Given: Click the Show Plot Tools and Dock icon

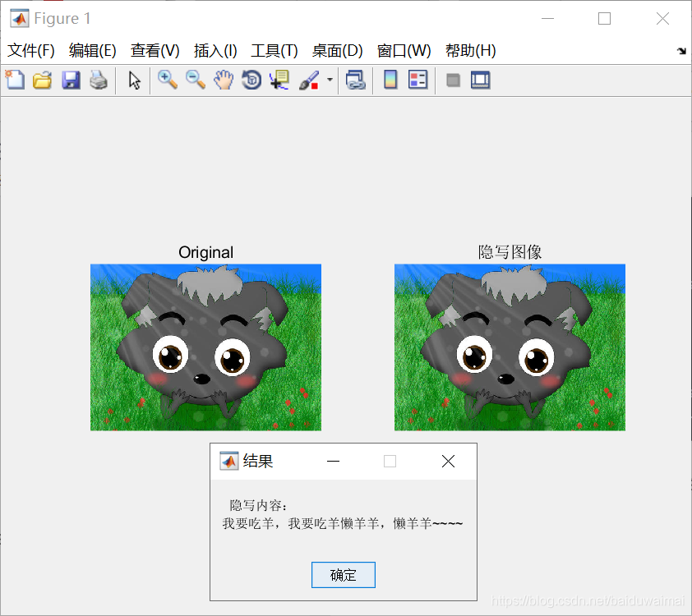Looking at the screenshot, I should click(x=481, y=80).
